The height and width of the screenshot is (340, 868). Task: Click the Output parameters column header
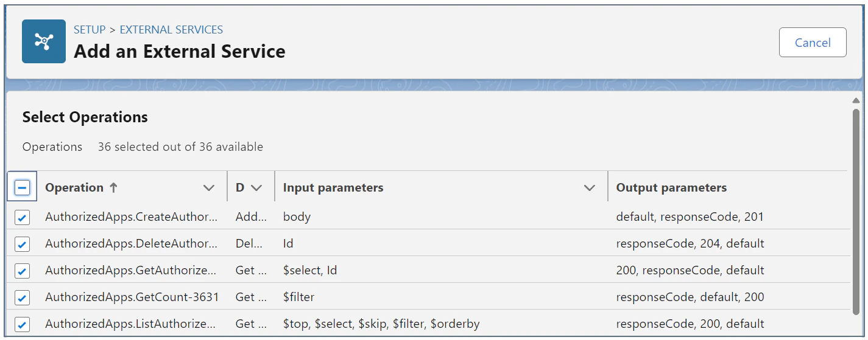point(671,188)
